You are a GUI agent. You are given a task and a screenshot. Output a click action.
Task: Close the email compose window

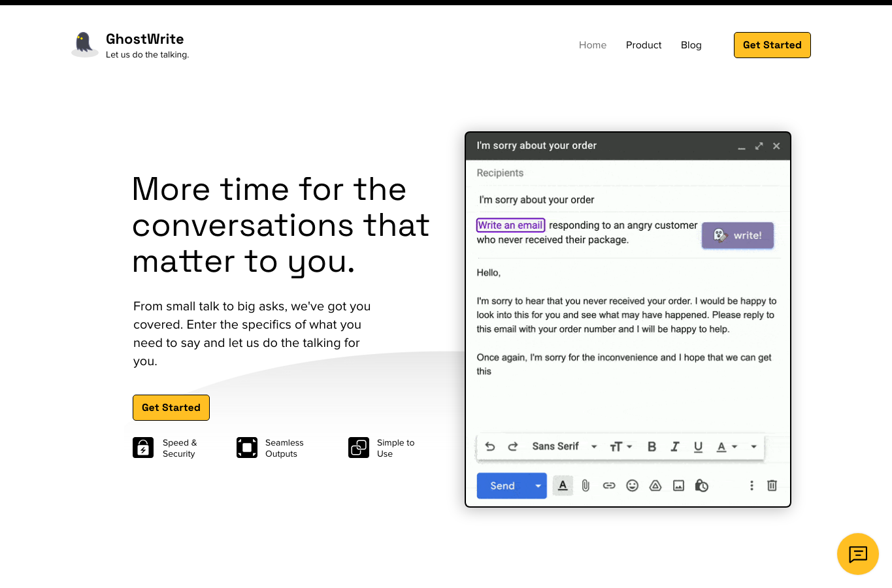pyautogui.click(x=776, y=146)
